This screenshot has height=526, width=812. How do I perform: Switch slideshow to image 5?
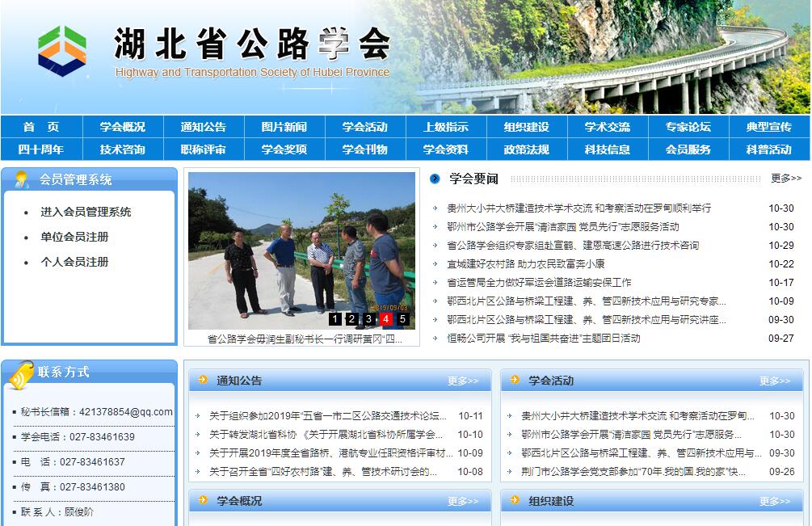(402, 319)
